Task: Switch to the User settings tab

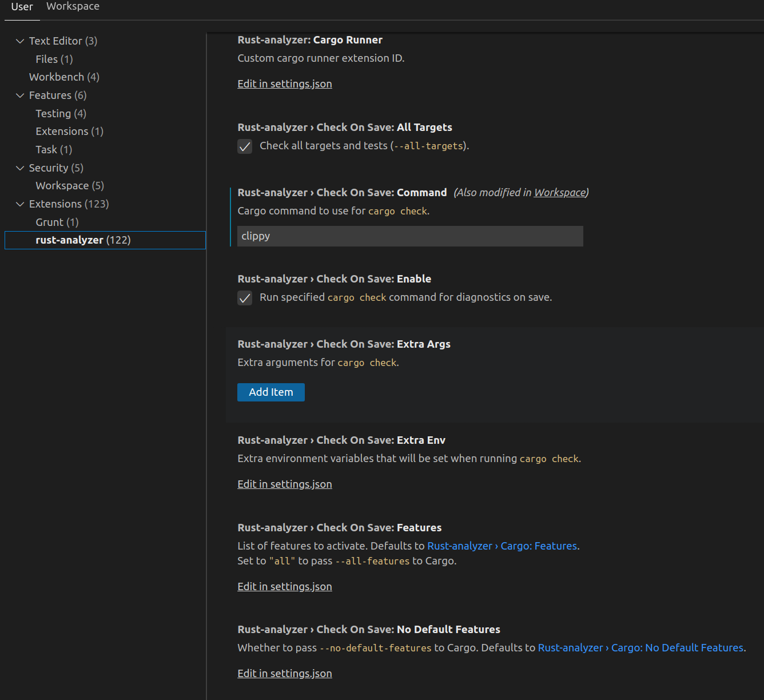Action: [x=22, y=7]
